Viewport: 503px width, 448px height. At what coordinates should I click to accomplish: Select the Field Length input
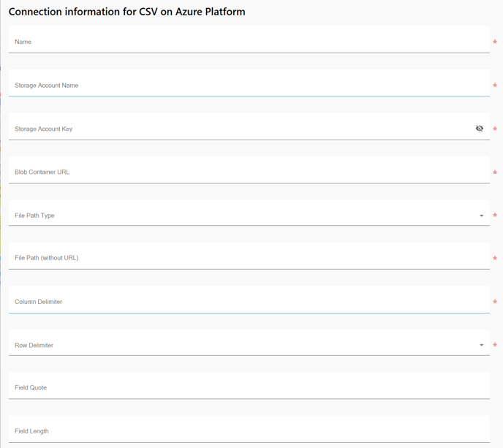(249, 429)
